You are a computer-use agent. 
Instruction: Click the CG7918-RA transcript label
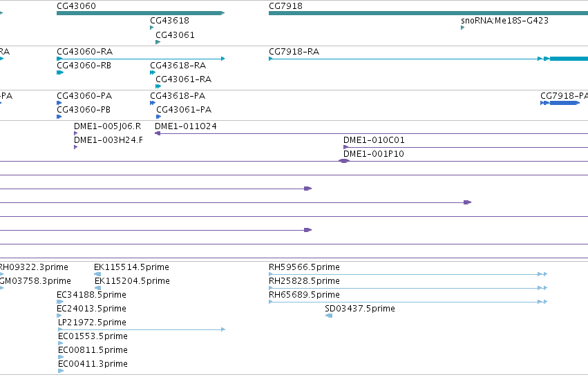point(294,51)
